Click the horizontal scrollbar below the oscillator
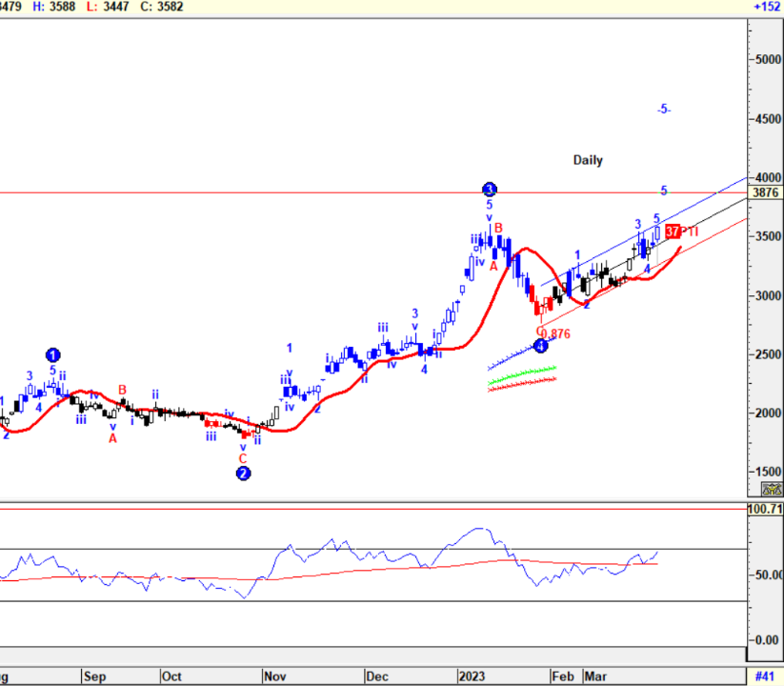 point(372,656)
